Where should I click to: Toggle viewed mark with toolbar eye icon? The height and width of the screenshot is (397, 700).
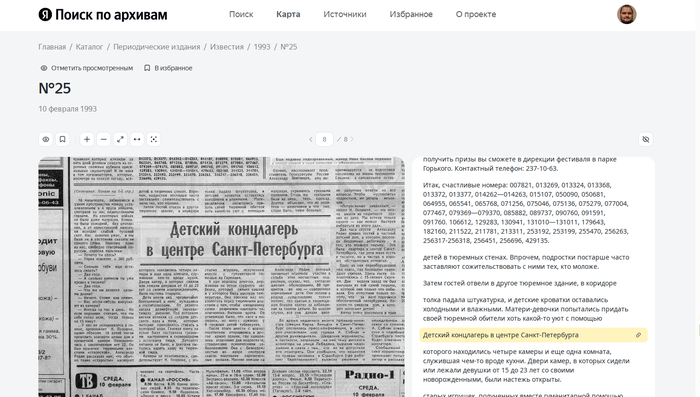coord(46,139)
